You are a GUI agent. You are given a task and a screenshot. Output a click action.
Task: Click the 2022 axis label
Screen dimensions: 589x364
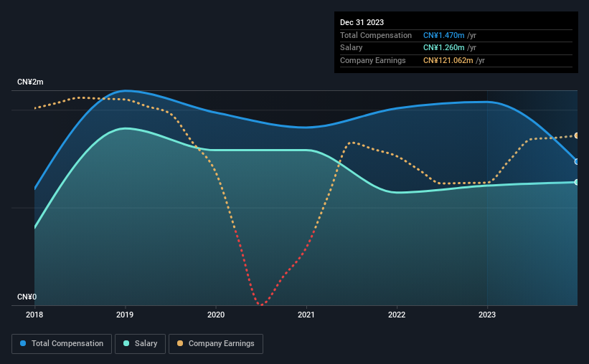click(397, 315)
